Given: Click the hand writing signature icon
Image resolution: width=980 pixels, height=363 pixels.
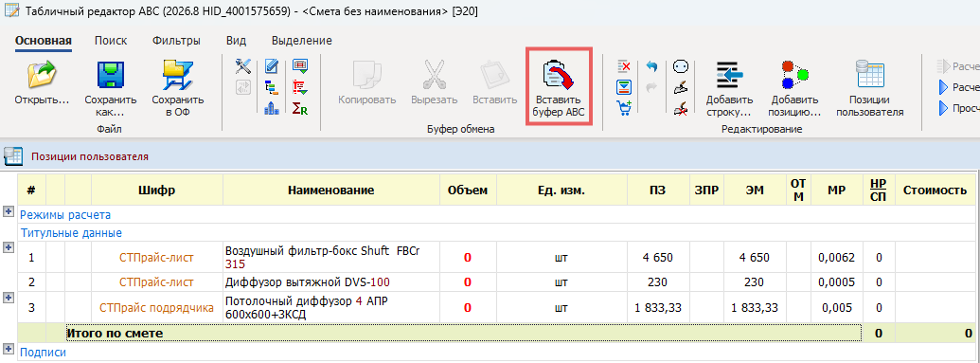Looking at the screenshot, I should point(681,87).
